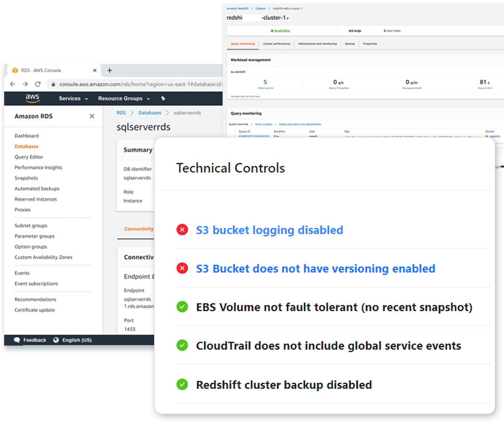Image resolution: width=504 pixels, height=426 pixels.
Task: Click the AWS logo in the console header
Action: (x=33, y=98)
